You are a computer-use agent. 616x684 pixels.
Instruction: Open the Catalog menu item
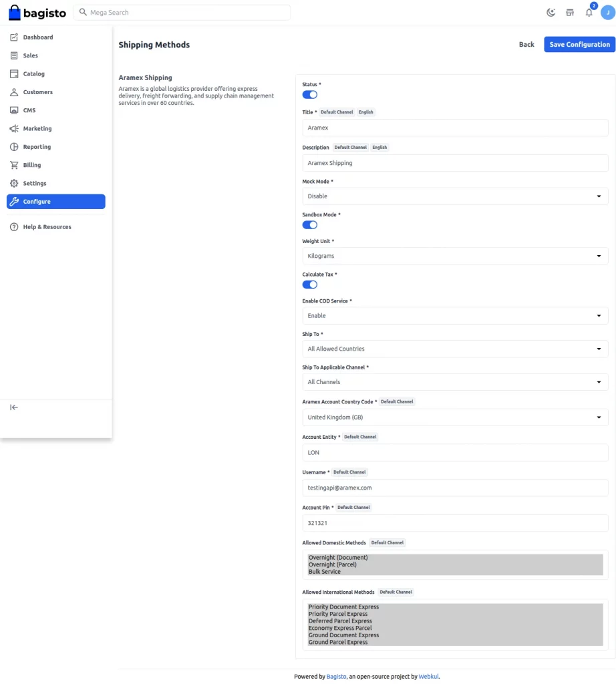pos(56,73)
